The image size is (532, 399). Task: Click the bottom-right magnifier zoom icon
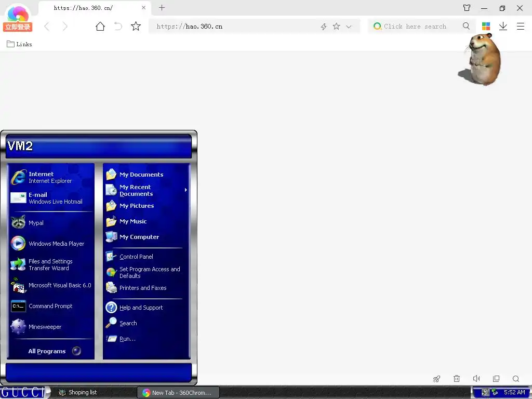pyautogui.click(x=516, y=379)
